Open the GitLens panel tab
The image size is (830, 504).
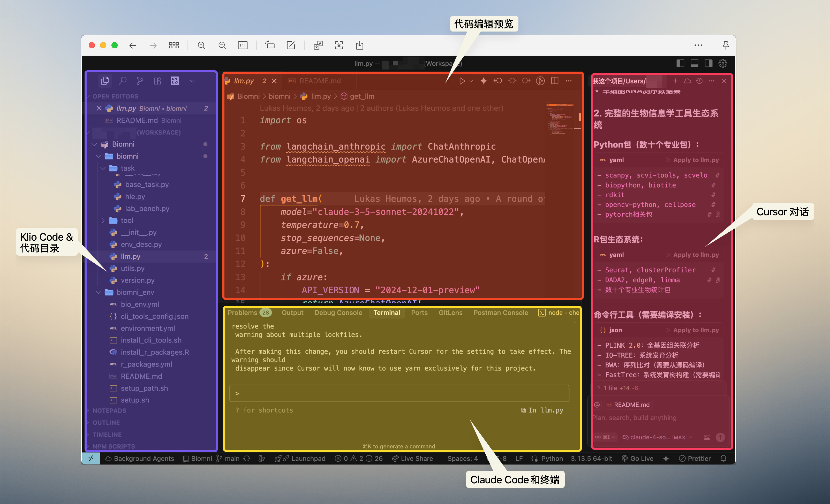450,312
